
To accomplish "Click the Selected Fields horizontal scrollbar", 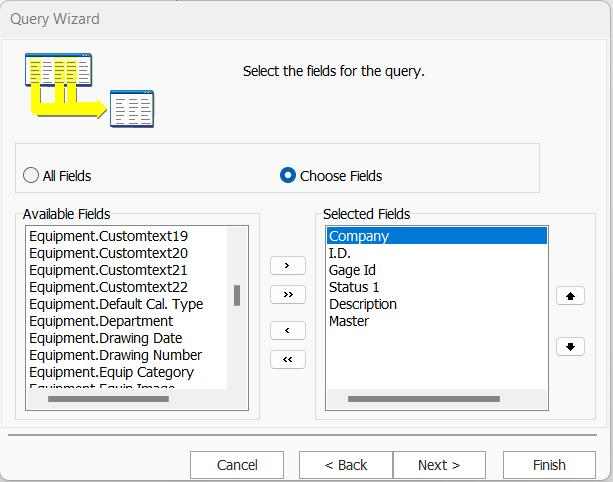I will [x=423, y=399].
